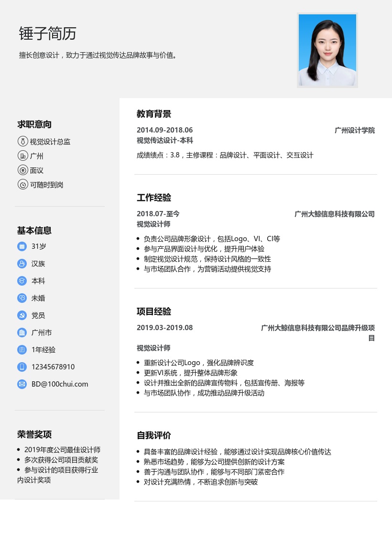Click the mobile phone icon next to 12345678910

[x=22, y=366]
